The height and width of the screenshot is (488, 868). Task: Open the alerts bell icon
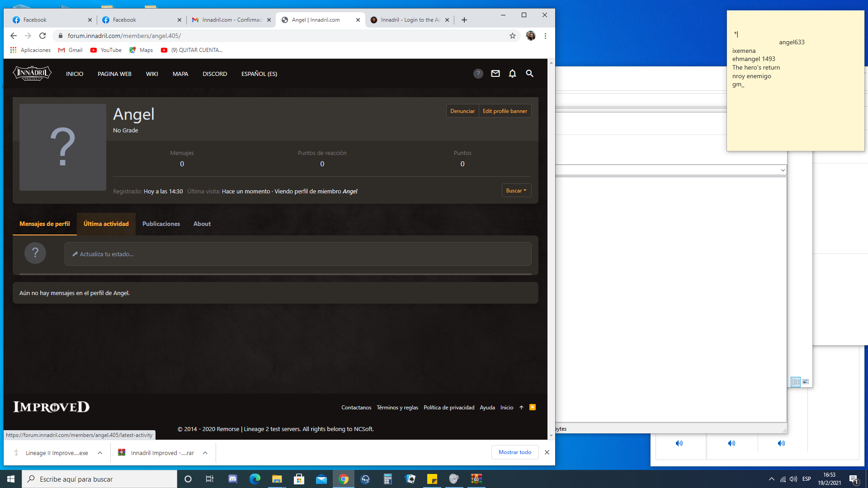pos(512,74)
